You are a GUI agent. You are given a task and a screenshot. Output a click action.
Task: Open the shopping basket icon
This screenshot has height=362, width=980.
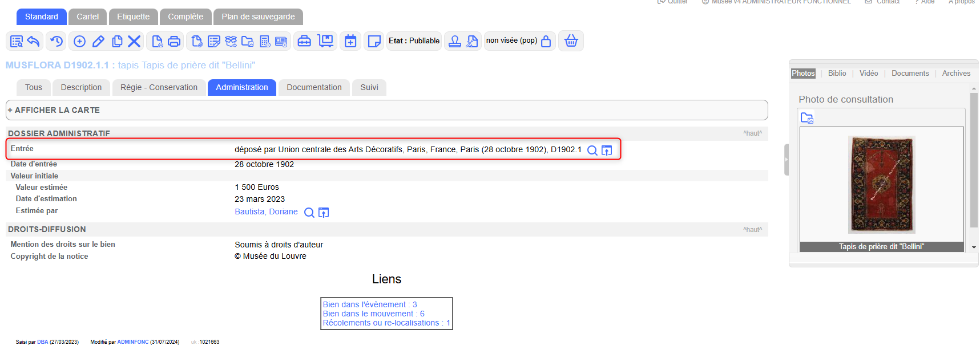(x=571, y=41)
